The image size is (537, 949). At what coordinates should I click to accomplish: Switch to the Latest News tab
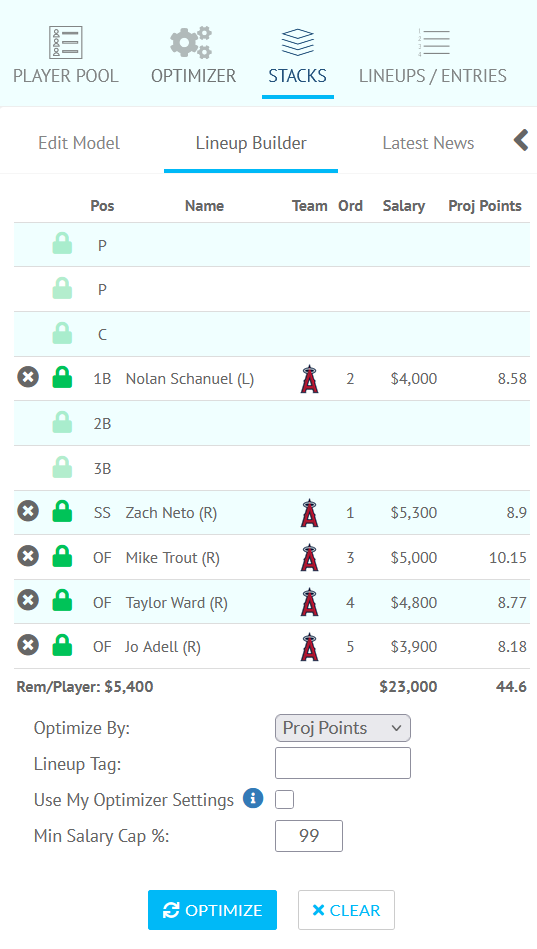428,143
